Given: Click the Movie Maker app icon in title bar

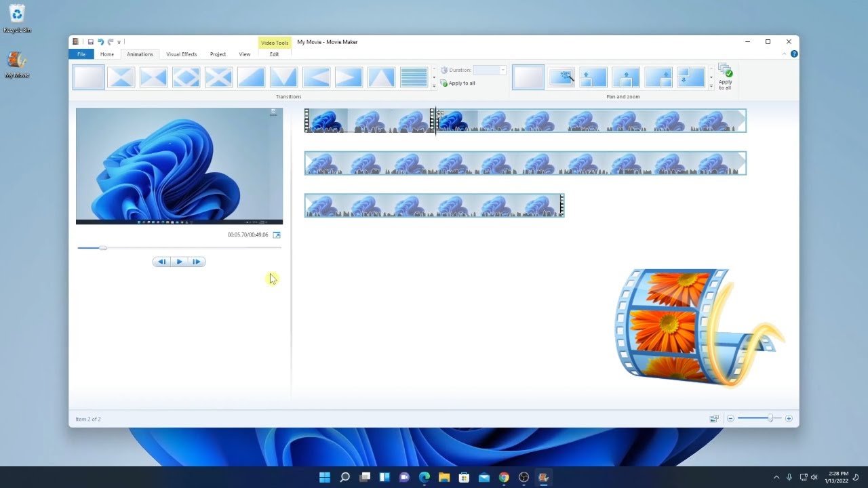Looking at the screenshot, I should click(76, 42).
